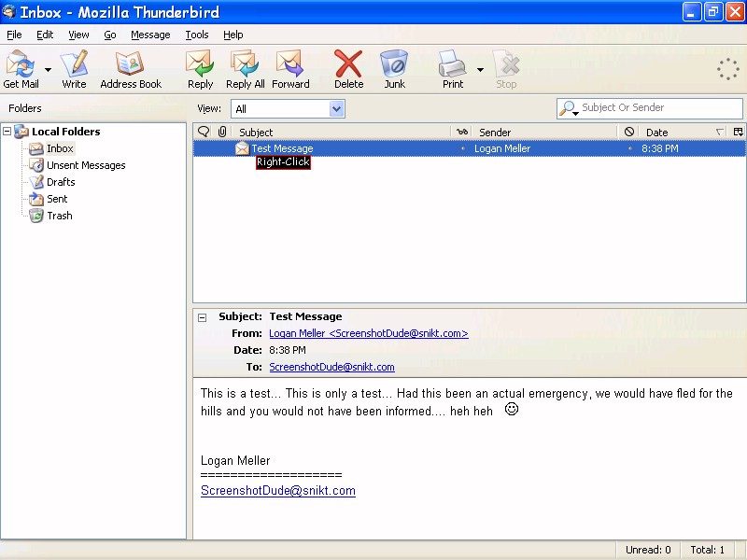This screenshot has width=747, height=560.
Task: Open the Edit menu
Action: click(45, 35)
